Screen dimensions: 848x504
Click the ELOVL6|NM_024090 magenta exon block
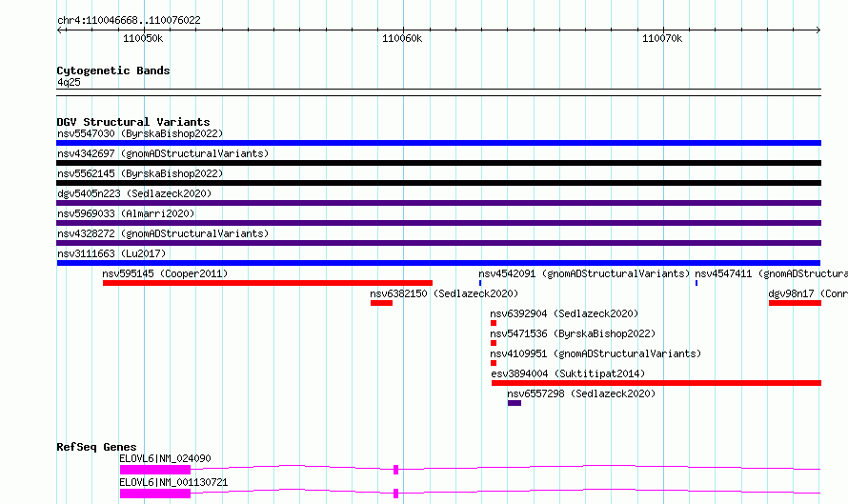[155, 470]
